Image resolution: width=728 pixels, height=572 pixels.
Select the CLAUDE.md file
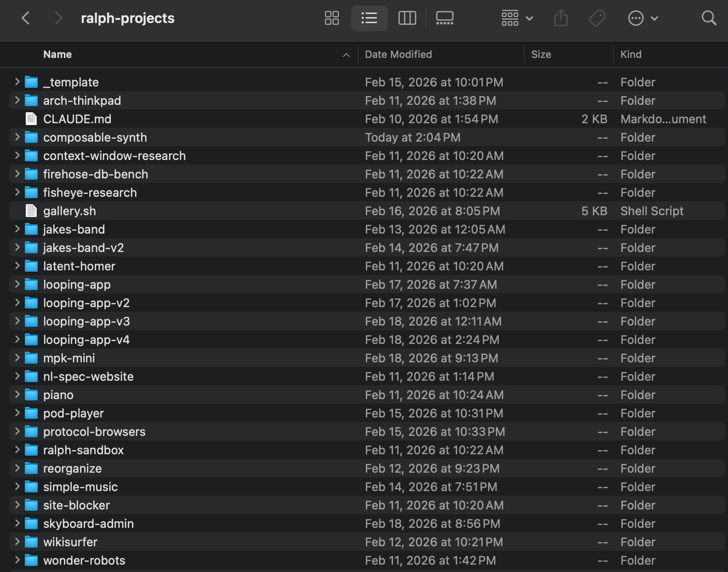tap(77, 119)
